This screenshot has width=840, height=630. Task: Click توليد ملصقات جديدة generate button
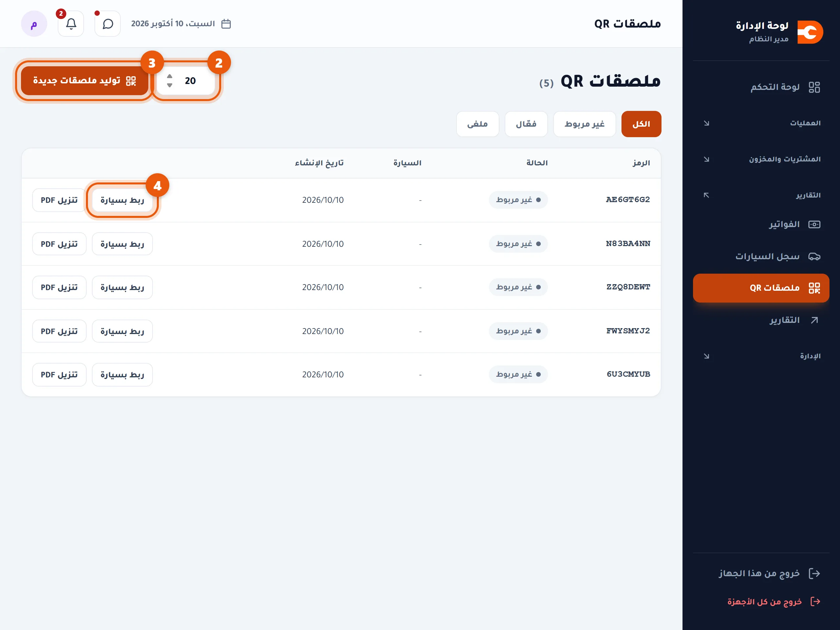pos(84,81)
